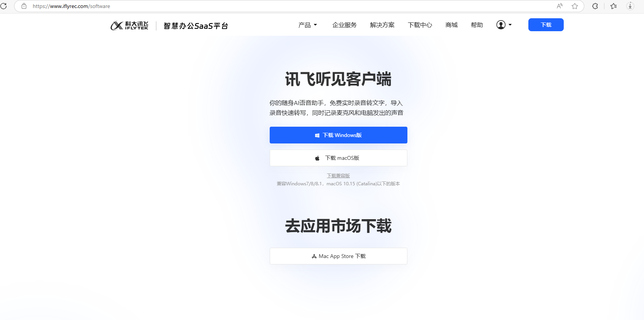Open browser downloads arrow icon

[630, 6]
